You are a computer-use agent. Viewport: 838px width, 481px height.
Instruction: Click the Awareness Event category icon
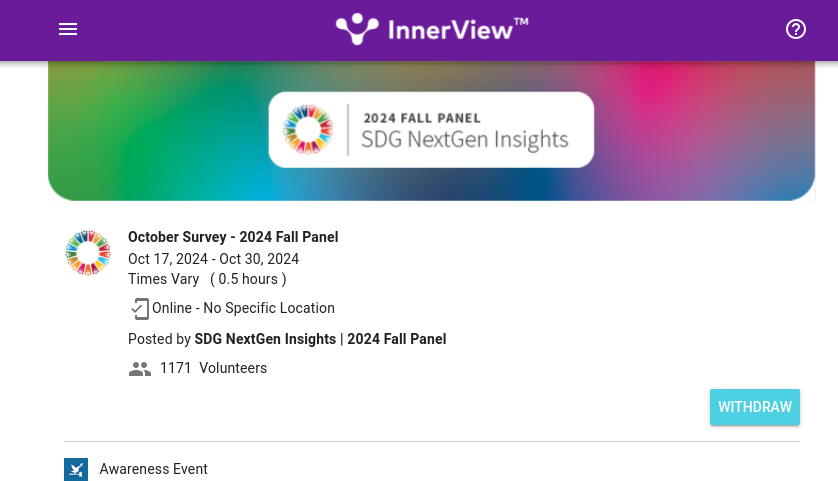(x=76, y=469)
